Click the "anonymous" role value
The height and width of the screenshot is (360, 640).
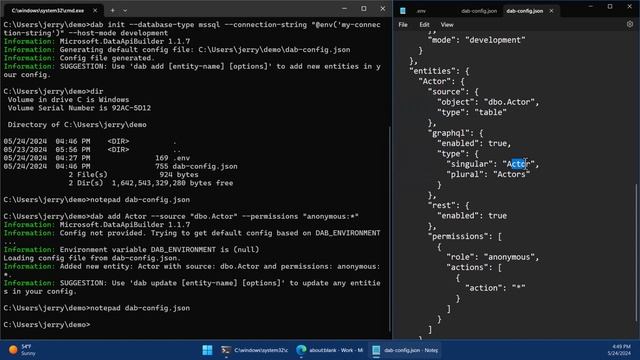point(509,257)
